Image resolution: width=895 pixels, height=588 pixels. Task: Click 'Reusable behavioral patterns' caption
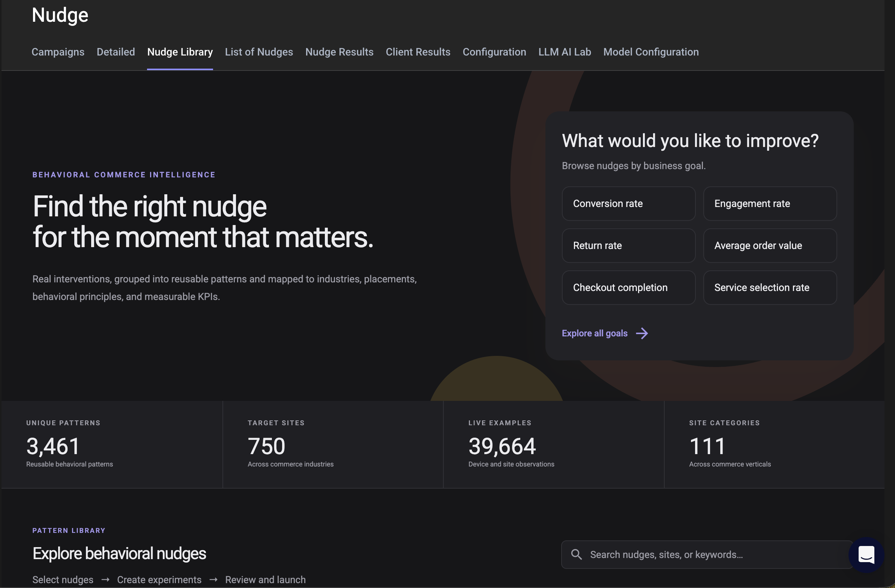(x=69, y=464)
